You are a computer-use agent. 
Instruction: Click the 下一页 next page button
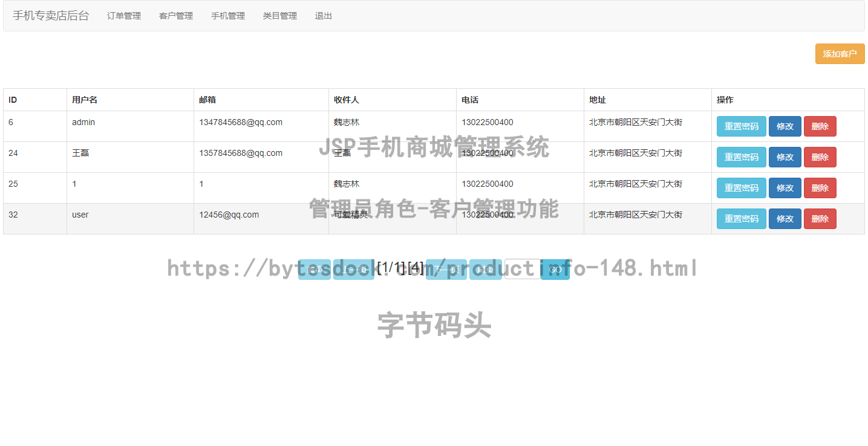pyautogui.click(x=446, y=270)
